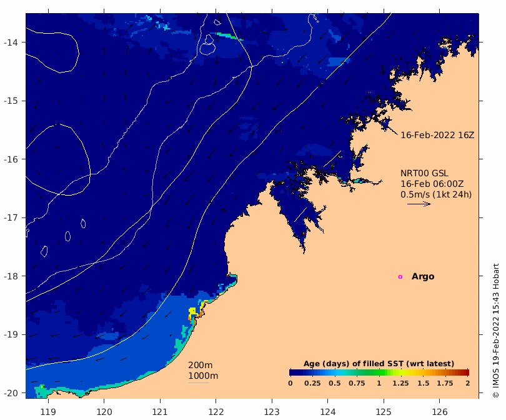Click the '1000m' depth contour label
The height and width of the screenshot is (420, 506).
[x=203, y=376]
